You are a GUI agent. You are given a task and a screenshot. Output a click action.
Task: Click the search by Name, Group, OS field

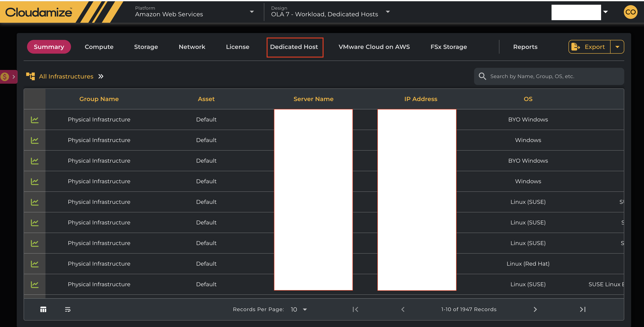[x=549, y=76]
